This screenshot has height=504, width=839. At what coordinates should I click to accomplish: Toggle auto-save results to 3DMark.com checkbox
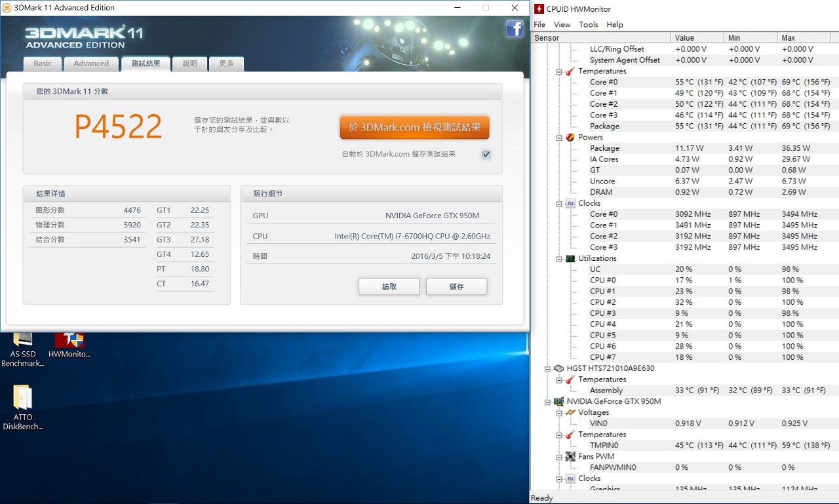tap(486, 155)
